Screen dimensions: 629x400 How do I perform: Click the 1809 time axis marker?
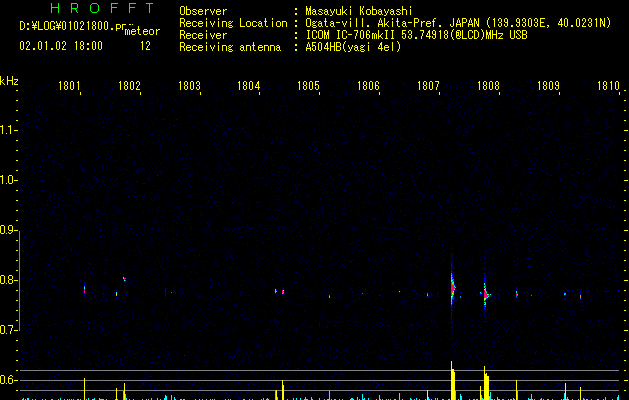pyautogui.click(x=548, y=85)
